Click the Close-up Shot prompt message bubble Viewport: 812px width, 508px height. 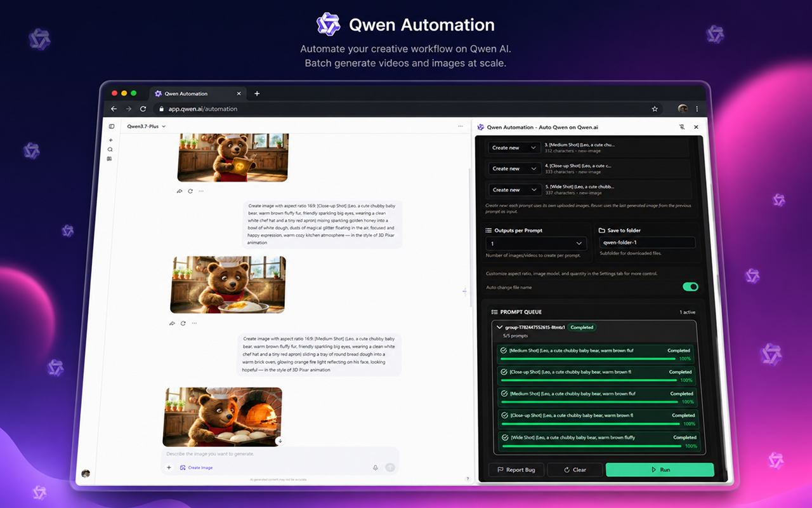[x=322, y=224]
